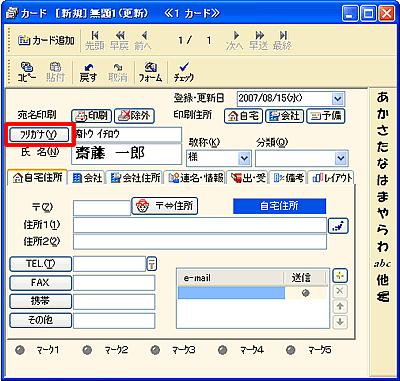Click the 早送 fast forward icon
400x381 pixels.
point(259,41)
